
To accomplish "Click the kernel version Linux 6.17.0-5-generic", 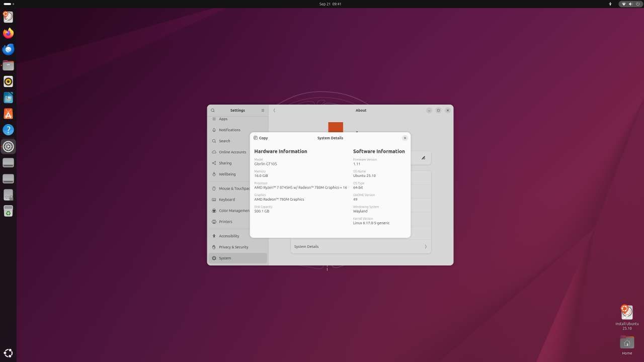I will click(x=371, y=223).
